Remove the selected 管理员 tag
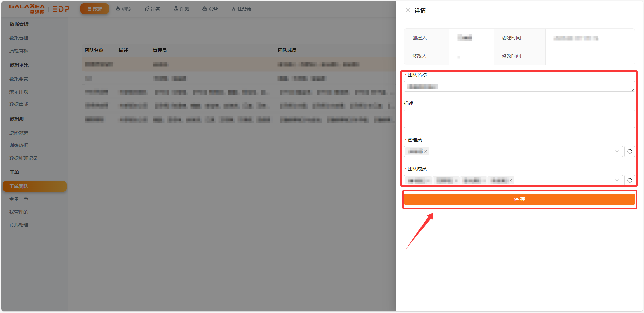 pos(426,151)
